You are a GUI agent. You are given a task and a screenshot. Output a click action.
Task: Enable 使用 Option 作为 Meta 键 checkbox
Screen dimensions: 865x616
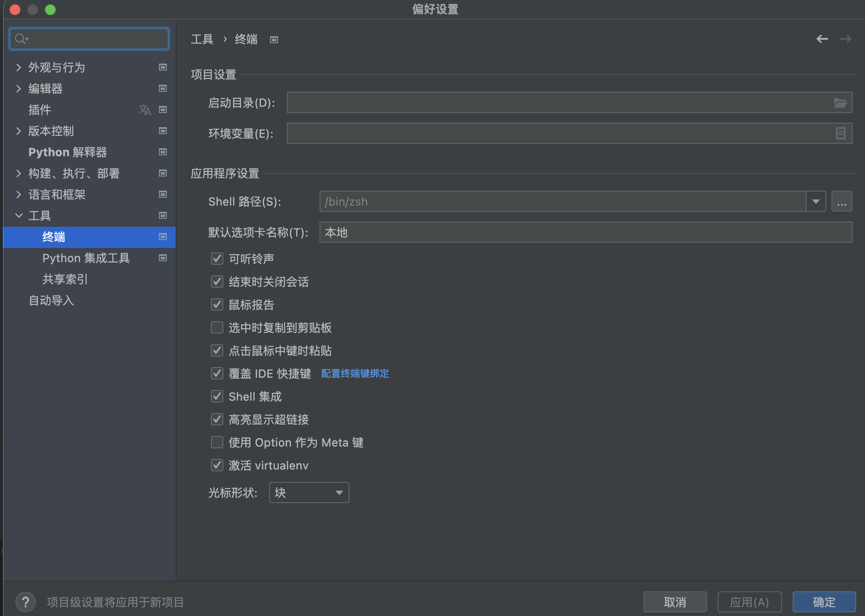click(x=217, y=442)
